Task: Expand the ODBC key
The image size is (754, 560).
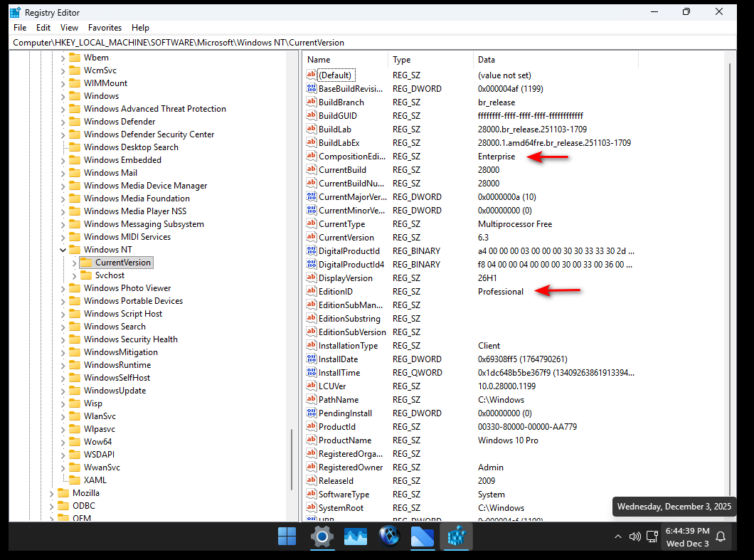Action: (51, 506)
